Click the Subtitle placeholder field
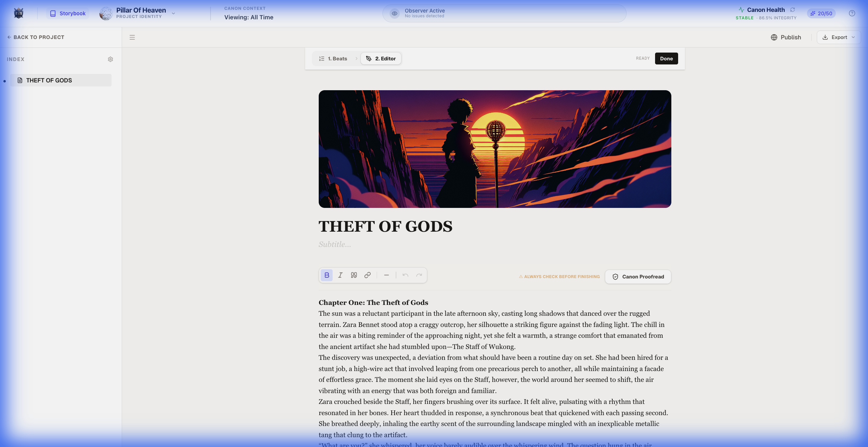Screen dimensions: 868x447 334,244
